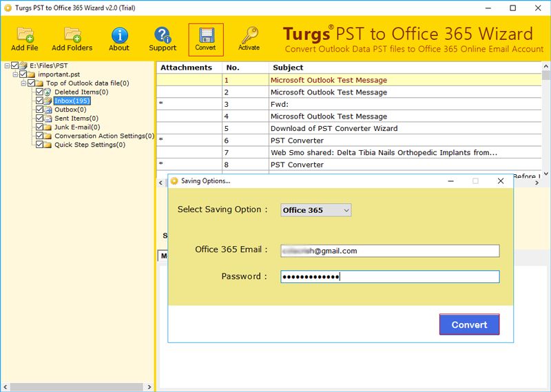
Task: Select message 4 Microsoft Outlook Test Message
Action: [349, 116]
